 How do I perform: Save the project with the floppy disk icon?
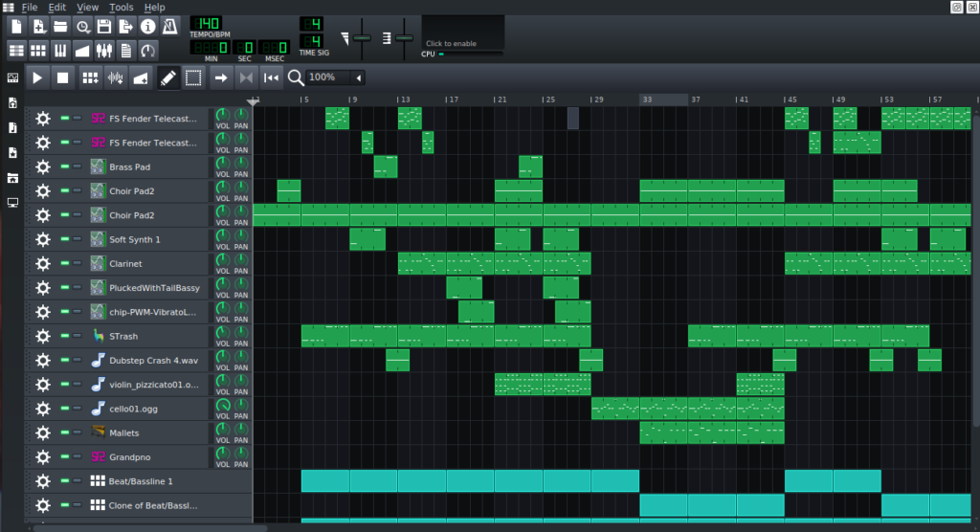tap(104, 26)
